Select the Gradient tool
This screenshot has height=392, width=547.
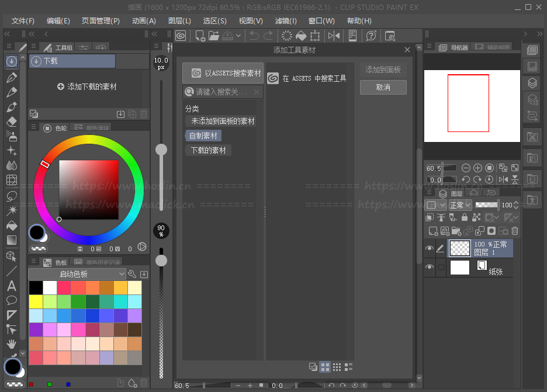11,240
